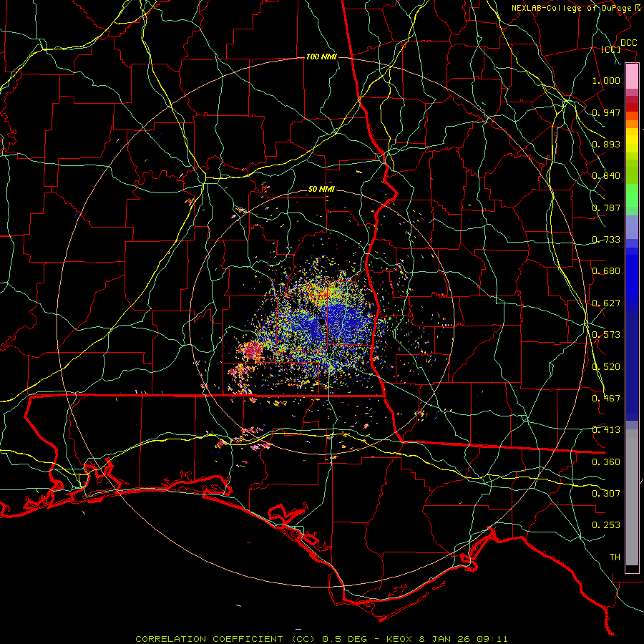Screen dimensions: 644x644
Task: Click the 0.467 scale value
Action: pyautogui.click(x=606, y=399)
